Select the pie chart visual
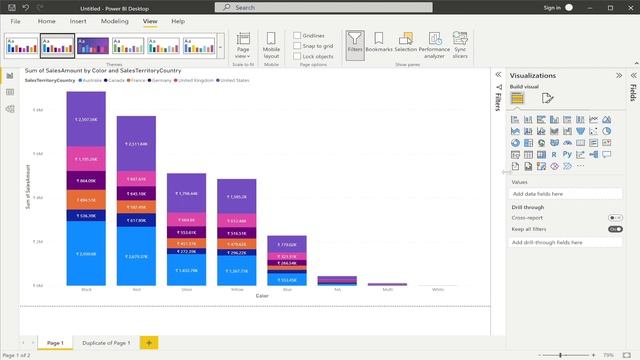 click(607, 131)
